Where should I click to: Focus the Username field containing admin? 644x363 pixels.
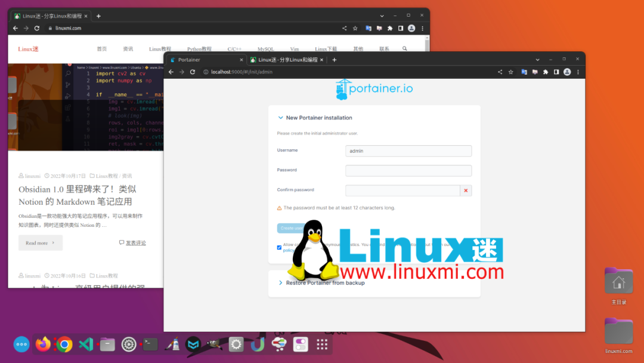tap(408, 151)
